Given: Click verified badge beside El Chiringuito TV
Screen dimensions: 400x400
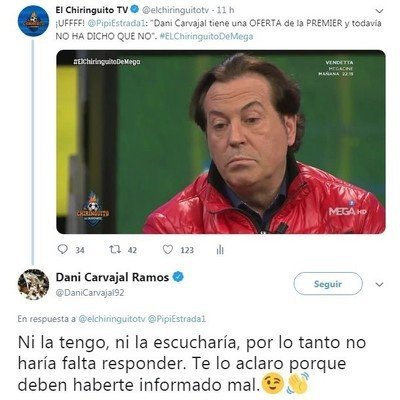Looking at the screenshot, I should click(135, 10).
